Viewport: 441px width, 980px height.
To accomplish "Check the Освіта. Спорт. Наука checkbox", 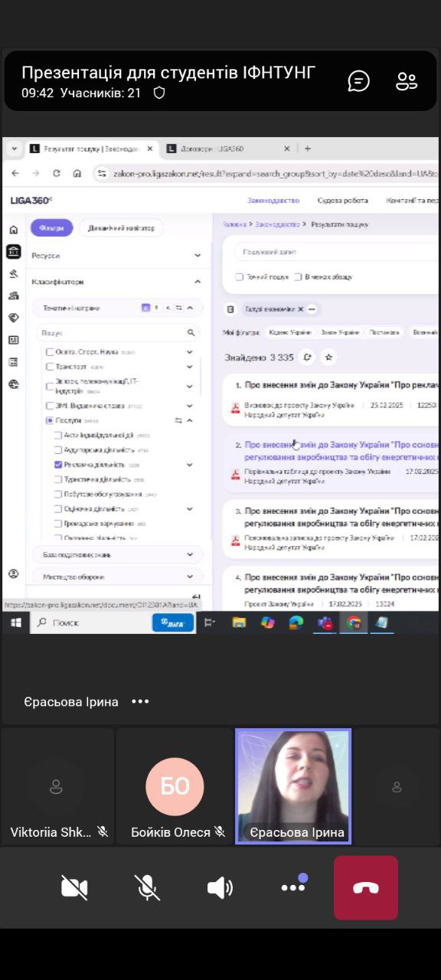I will [x=50, y=352].
